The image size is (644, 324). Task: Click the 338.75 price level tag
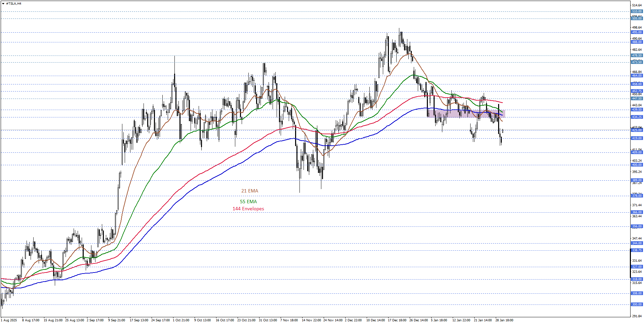pyautogui.click(x=637, y=250)
